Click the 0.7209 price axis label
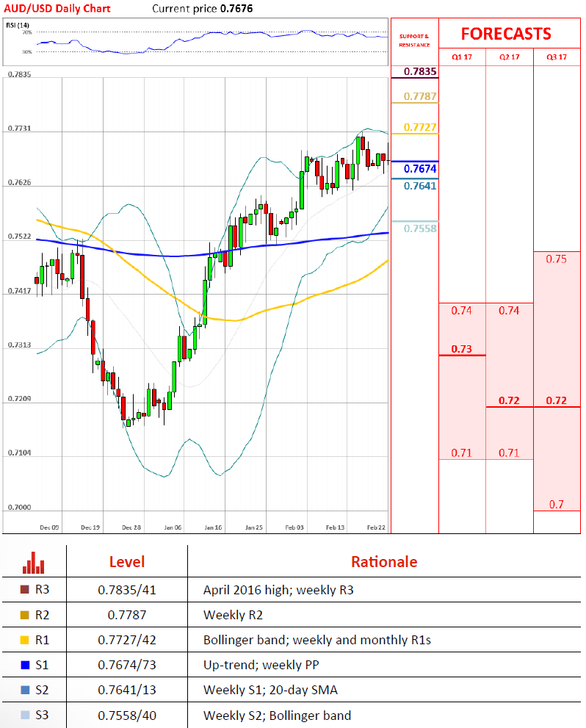 [20, 399]
